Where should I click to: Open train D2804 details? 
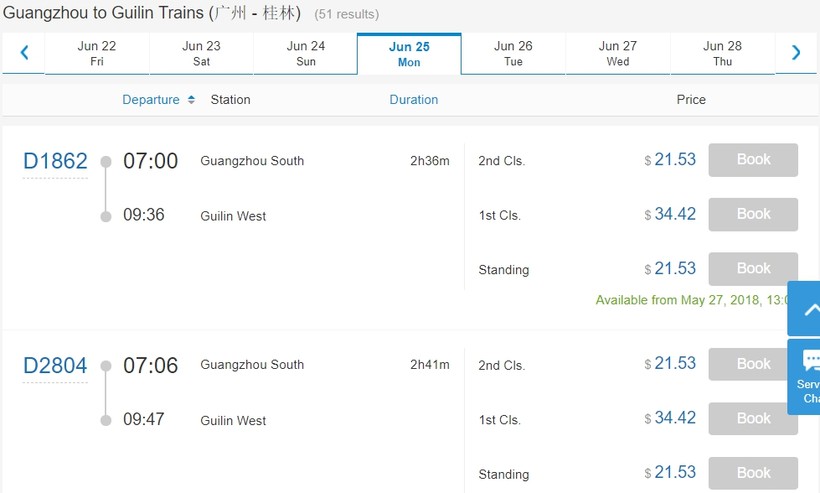coord(55,366)
